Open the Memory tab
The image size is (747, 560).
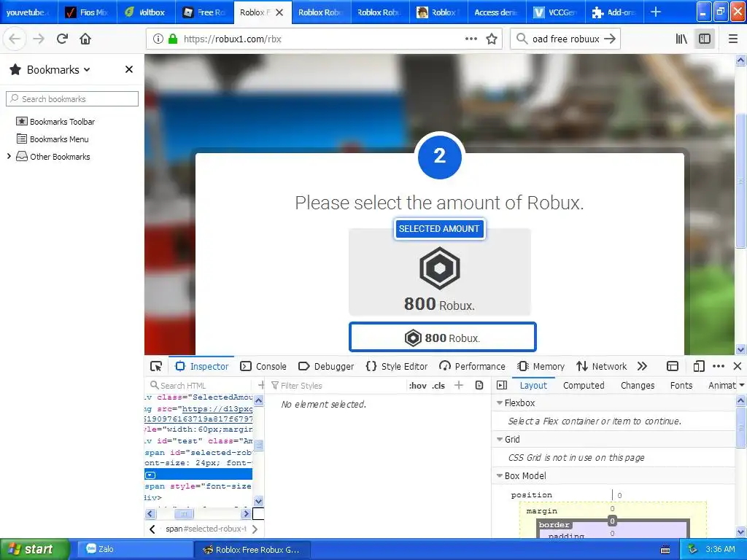(541, 366)
